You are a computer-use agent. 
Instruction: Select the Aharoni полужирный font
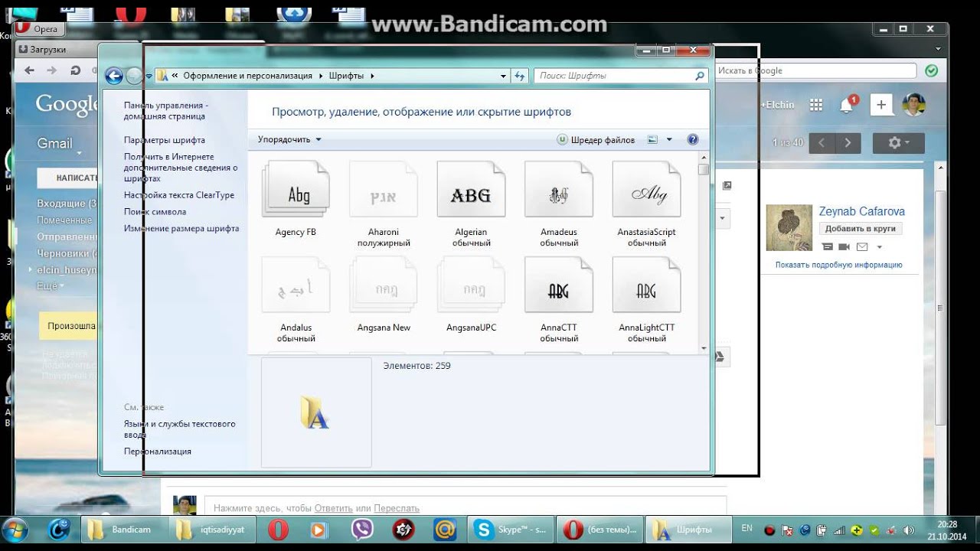(x=384, y=204)
